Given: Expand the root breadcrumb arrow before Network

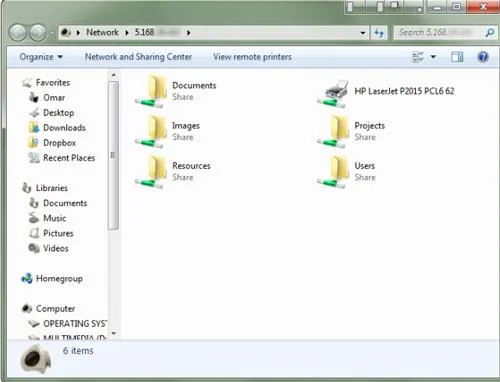Looking at the screenshot, I should pos(78,33).
